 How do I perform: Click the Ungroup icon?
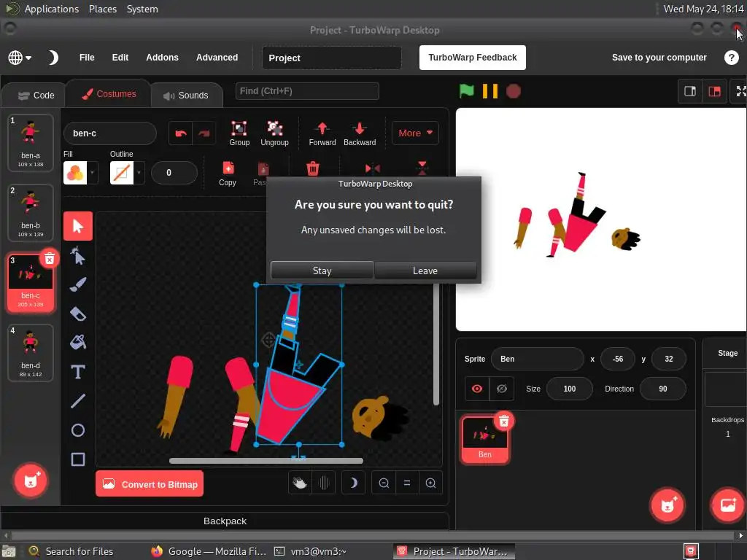(274, 133)
